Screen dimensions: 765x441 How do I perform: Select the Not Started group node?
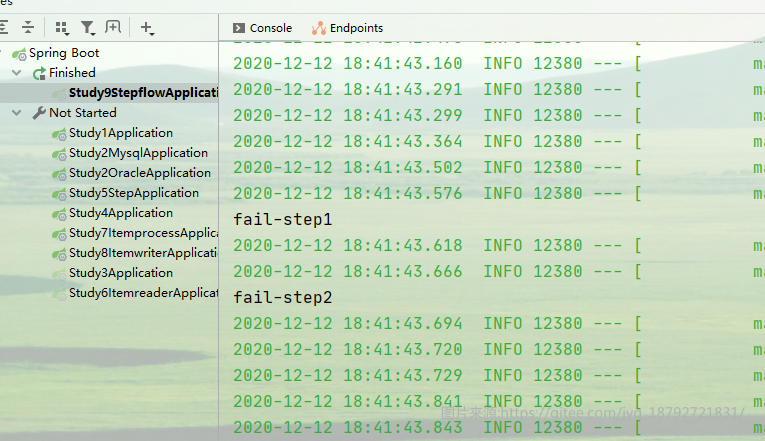click(x=83, y=113)
